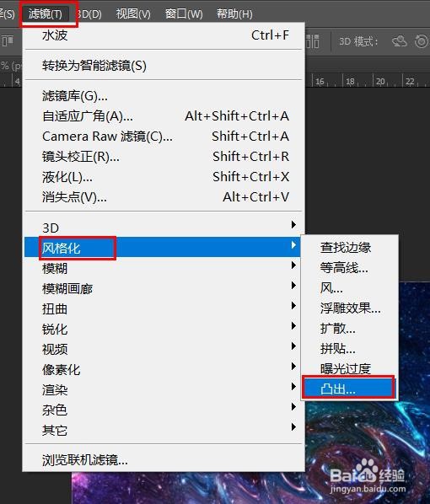Image resolution: width=430 pixels, height=504 pixels.
Task: Expand the 杂色 submenu
Action: 164,410
